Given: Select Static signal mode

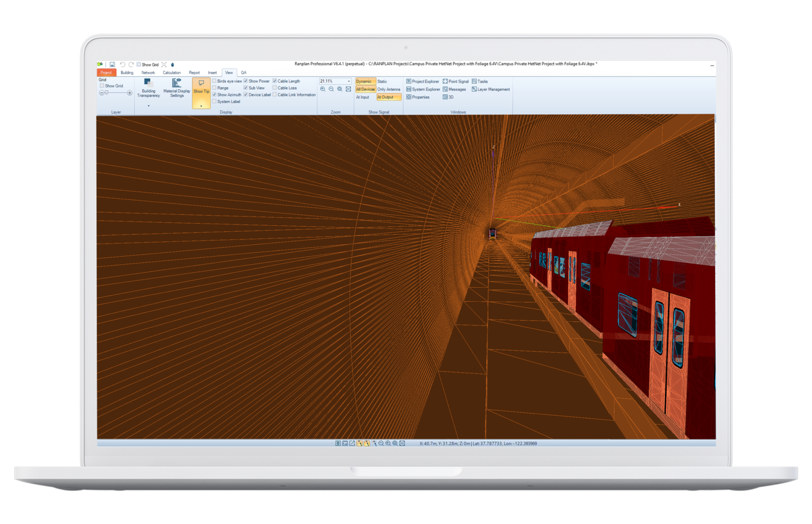Looking at the screenshot, I should click(x=382, y=81).
